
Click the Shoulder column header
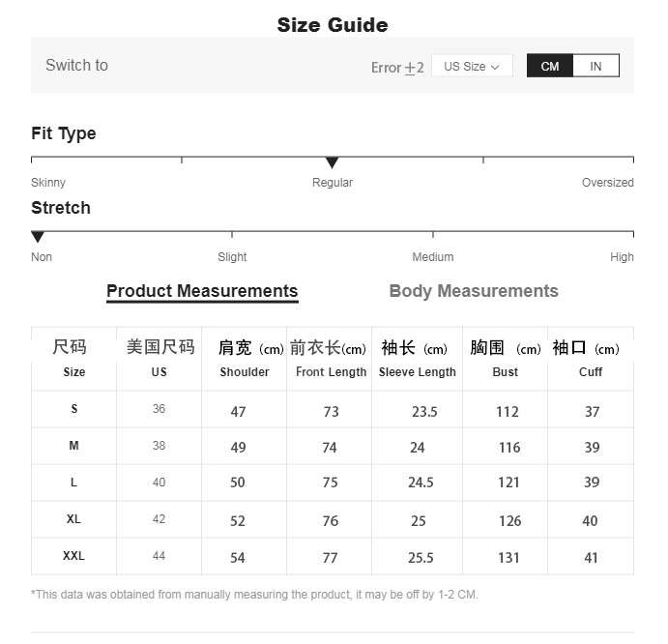[245, 372]
